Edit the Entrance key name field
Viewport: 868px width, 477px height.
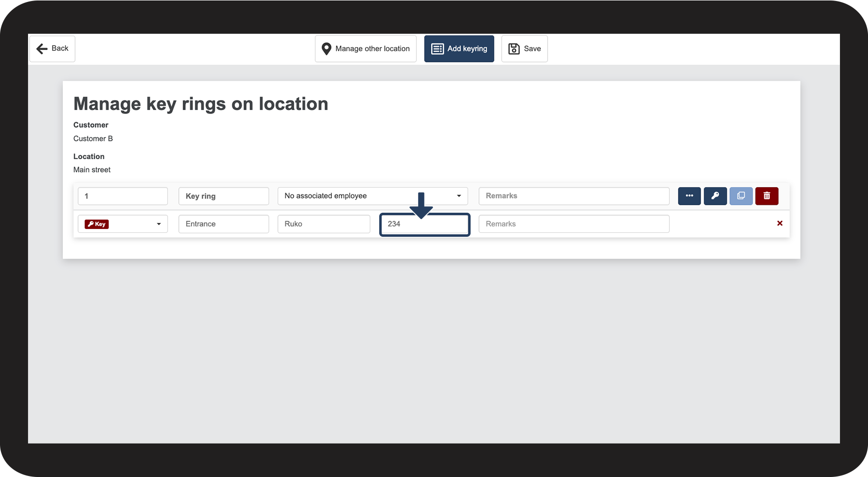pyautogui.click(x=224, y=224)
